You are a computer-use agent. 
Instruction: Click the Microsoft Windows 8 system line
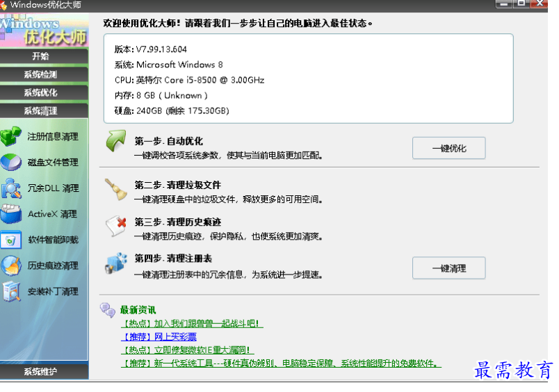click(168, 65)
